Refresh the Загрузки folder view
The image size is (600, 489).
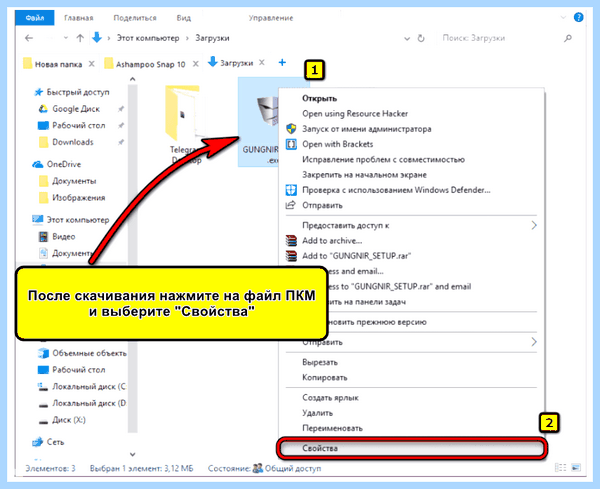tap(421, 38)
